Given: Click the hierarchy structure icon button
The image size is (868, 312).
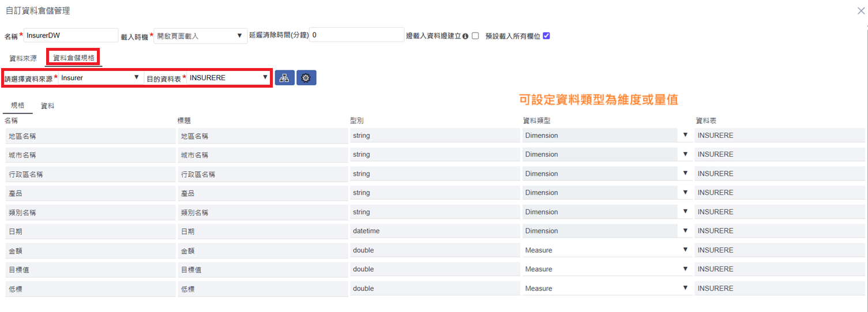Looking at the screenshot, I should 284,78.
